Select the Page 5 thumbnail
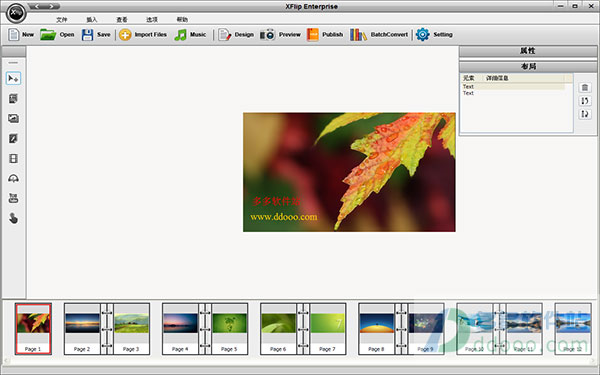 [230, 329]
